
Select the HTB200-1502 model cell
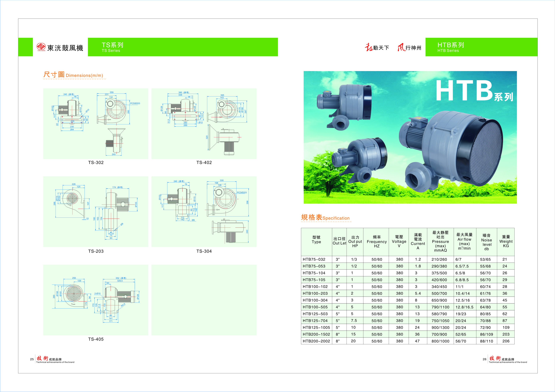[x=316, y=334]
